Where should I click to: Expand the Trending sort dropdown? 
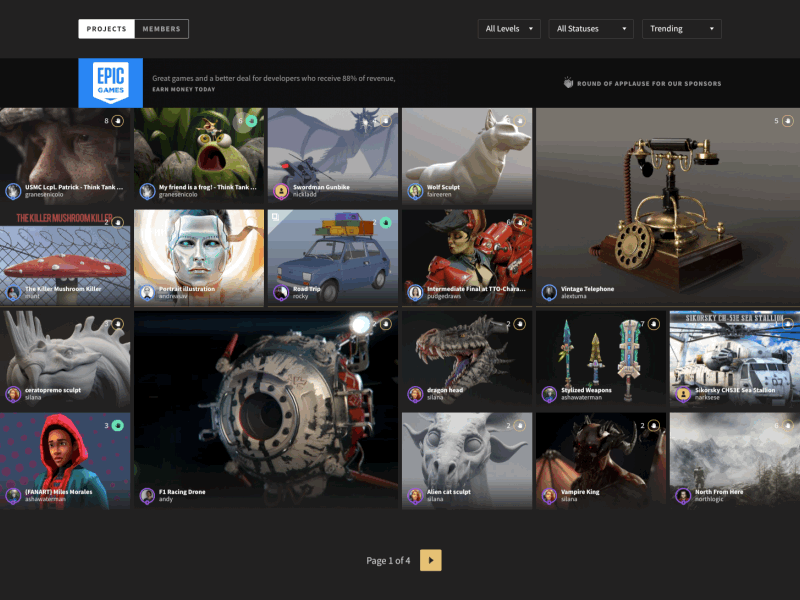(681, 29)
